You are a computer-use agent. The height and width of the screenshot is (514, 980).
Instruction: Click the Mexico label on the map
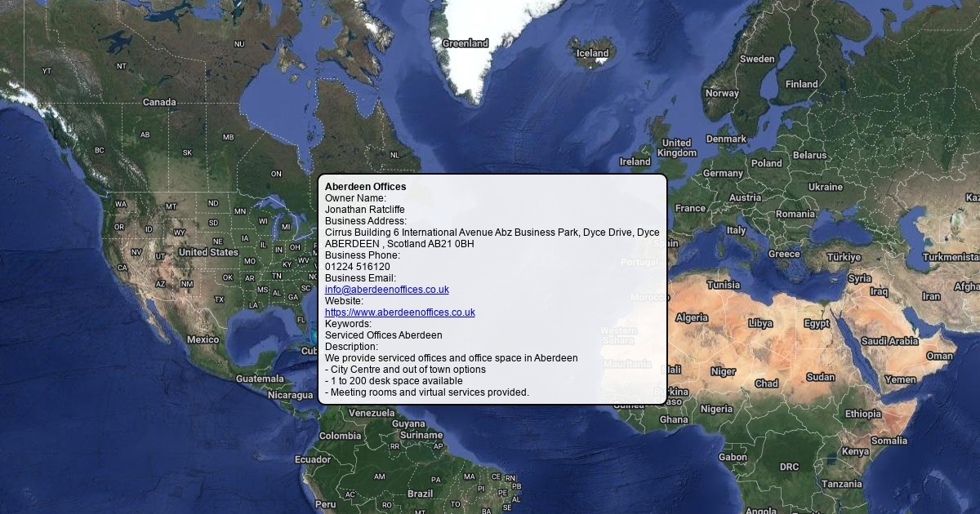203,339
